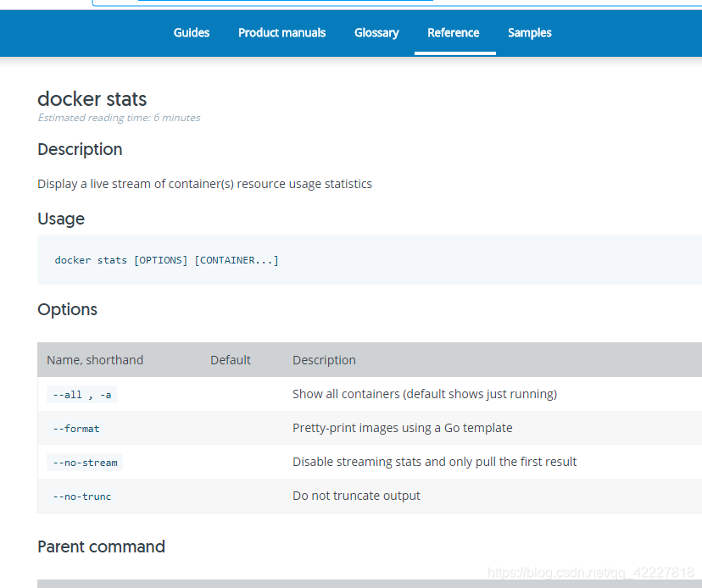Click the --no-trunc option name
Screen dimensions: 702x588
(x=82, y=496)
